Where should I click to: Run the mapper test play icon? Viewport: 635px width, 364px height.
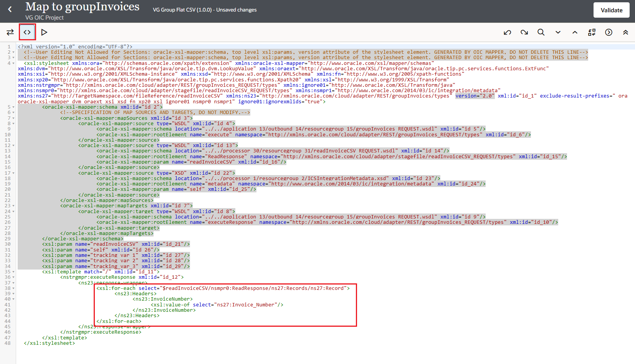[x=44, y=32]
